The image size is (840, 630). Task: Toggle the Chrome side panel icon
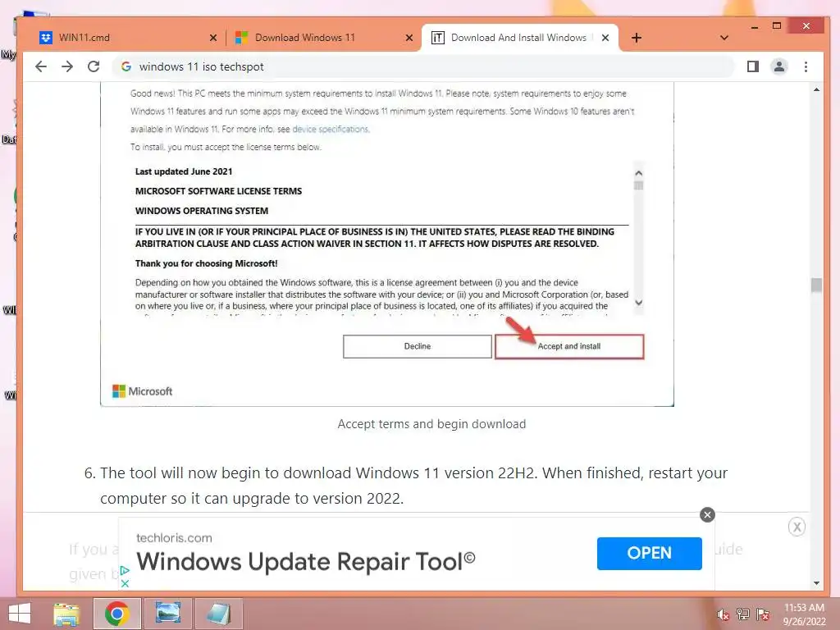753,66
